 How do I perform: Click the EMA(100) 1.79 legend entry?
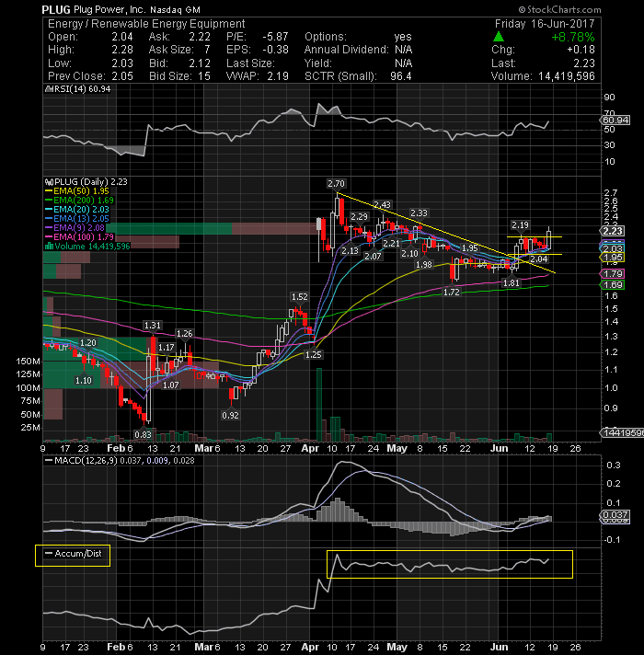coord(79,236)
